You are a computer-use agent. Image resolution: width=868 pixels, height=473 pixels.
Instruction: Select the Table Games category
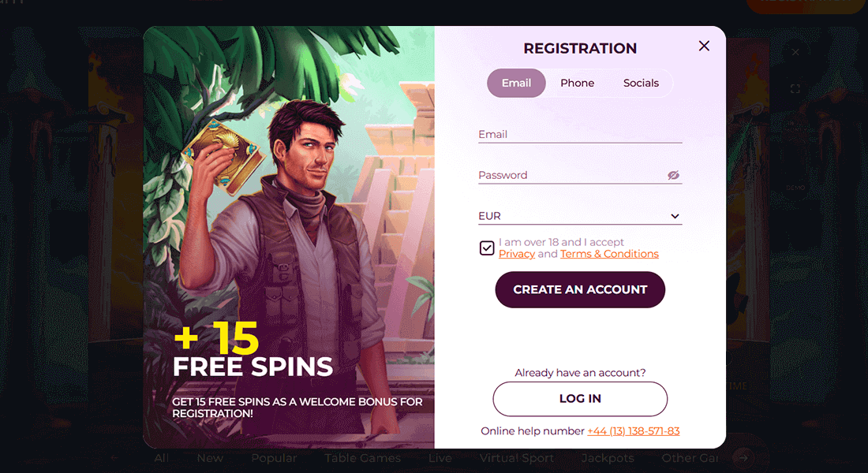tap(362, 458)
